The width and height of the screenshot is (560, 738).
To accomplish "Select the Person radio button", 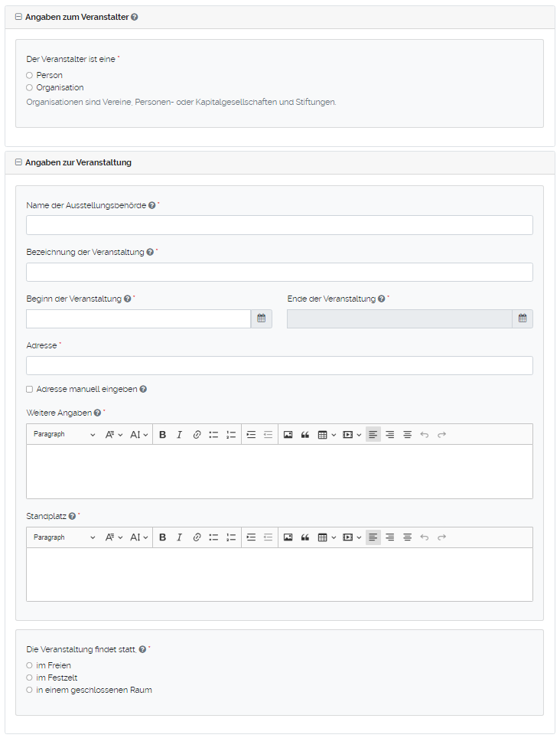I will pyautogui.click(x=28, y=75).
